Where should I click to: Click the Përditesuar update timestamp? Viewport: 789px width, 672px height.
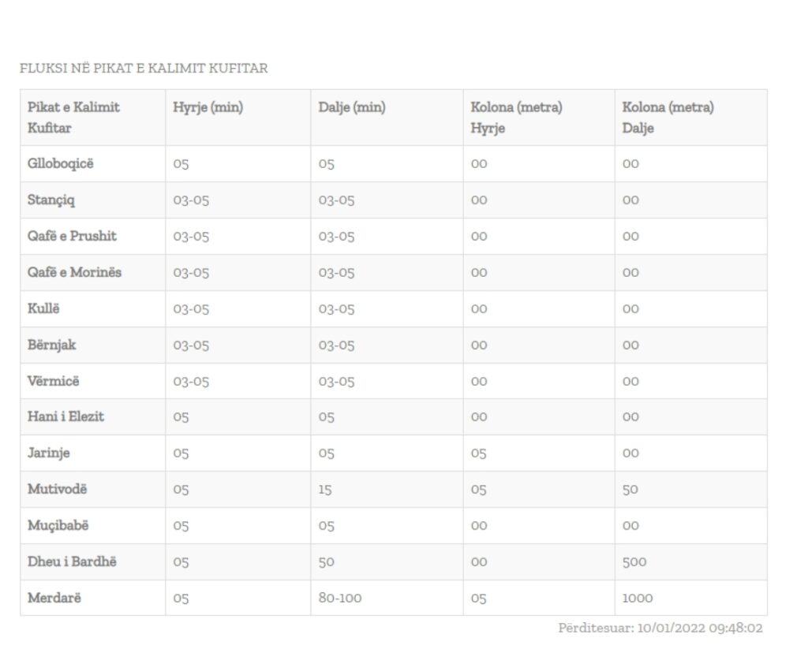point(660,628)
